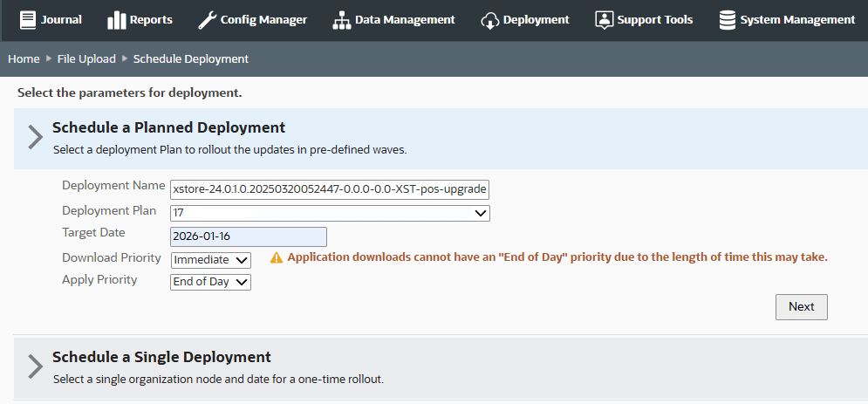Click the Deployment Plan label

click(109, 211)
